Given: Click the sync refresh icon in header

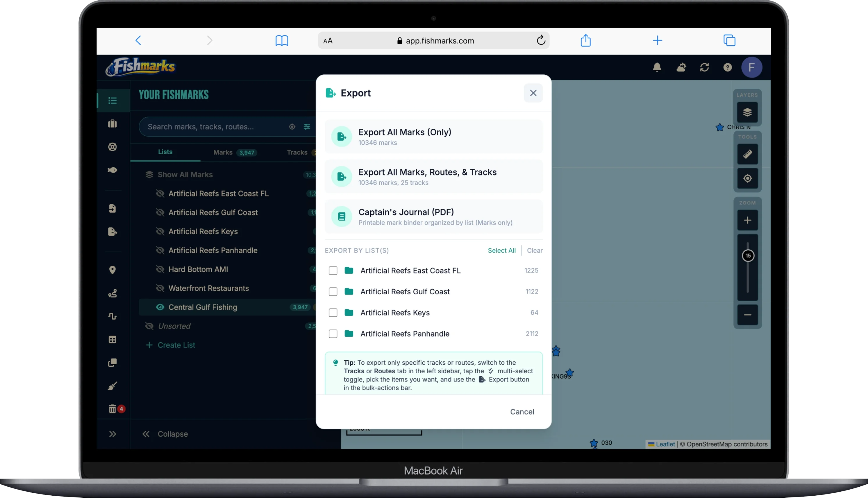Looking at the screenshot, I should pyautogui.click(x=704, y=67).
